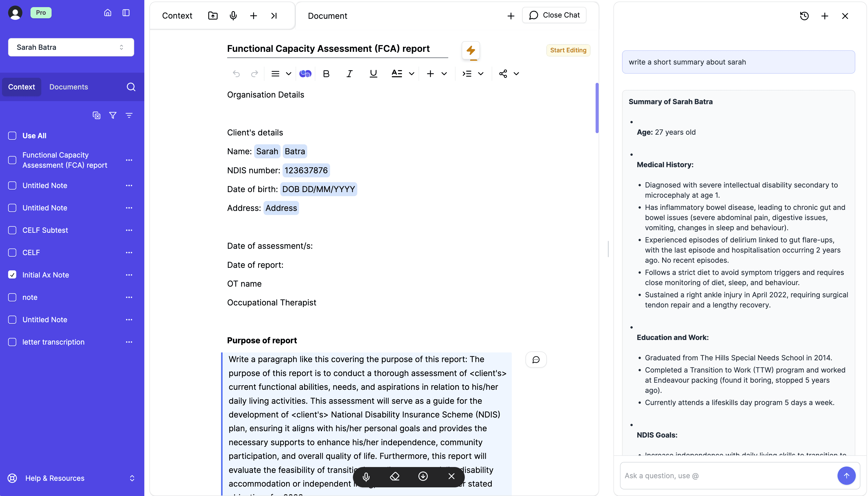Click the Start Editing button
This screenshot has width=868, height=496.
(568, 50)
